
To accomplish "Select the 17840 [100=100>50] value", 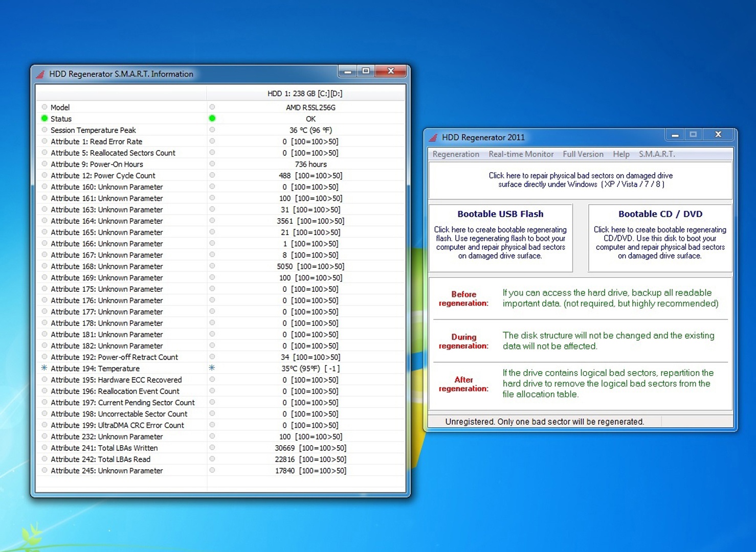I will (310, 471).
